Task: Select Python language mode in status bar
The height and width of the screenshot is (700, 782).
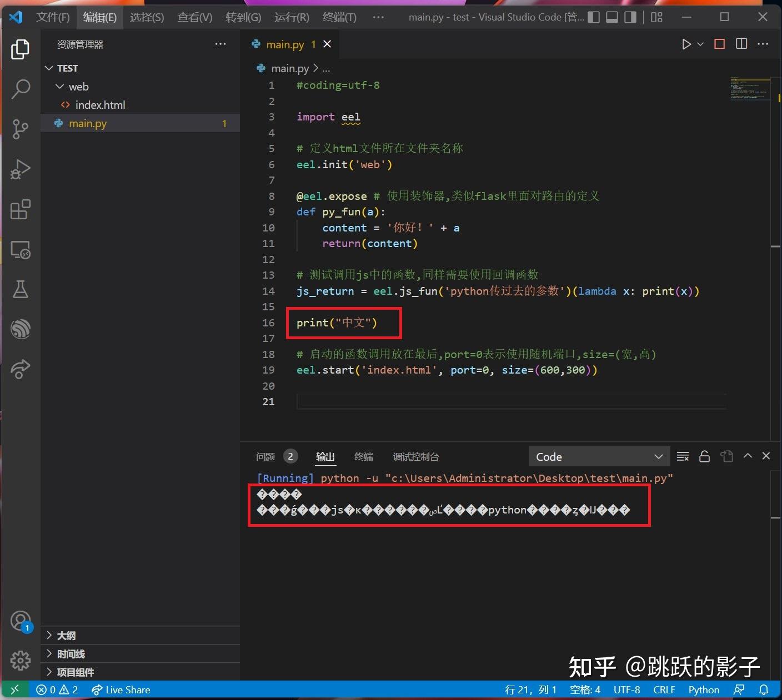Action: tap(704, 690)
